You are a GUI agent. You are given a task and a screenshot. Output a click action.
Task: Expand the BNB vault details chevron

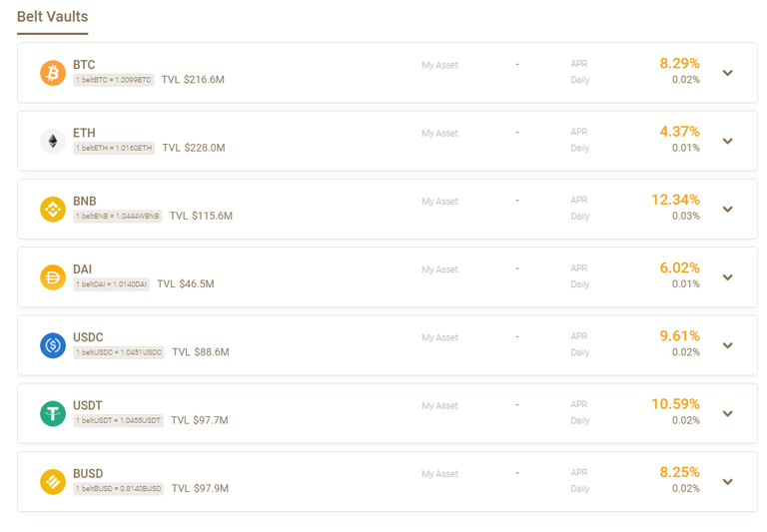pyautogui.click(x=728, y=210)
